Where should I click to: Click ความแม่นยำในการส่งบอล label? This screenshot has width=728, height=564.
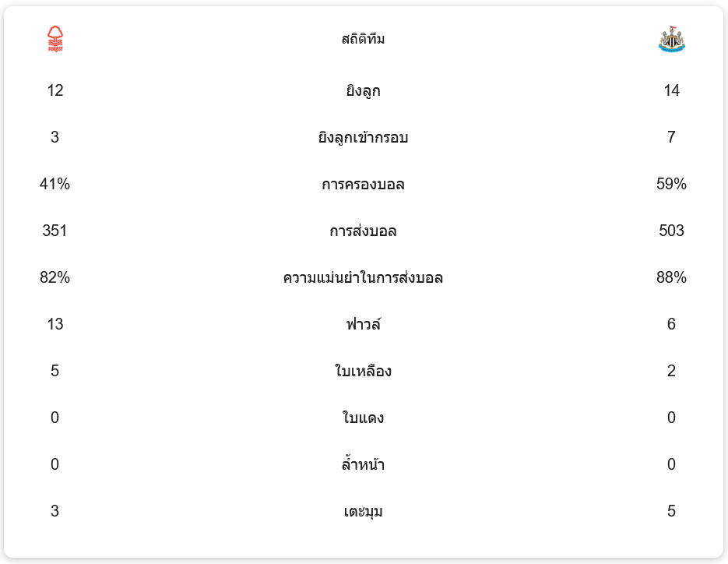click(363, 278)
